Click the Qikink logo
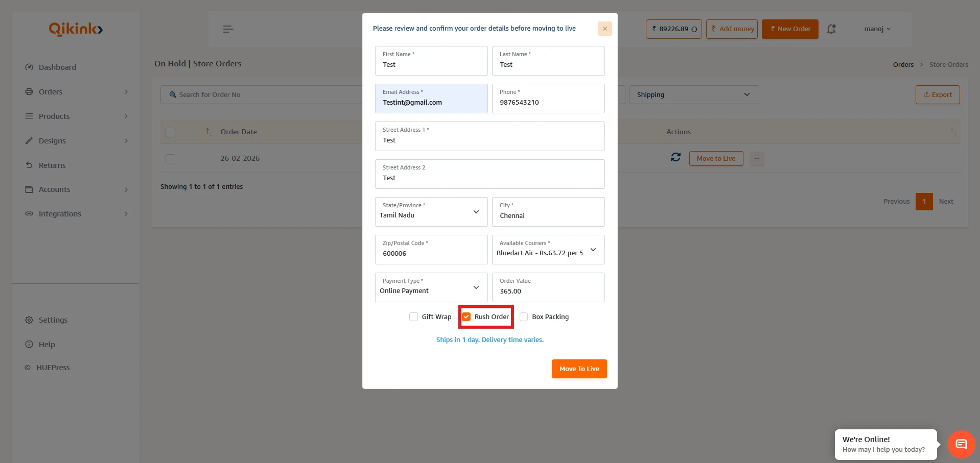Image resolution: width=980 pixels, height=463 pixels. [76, 29]
